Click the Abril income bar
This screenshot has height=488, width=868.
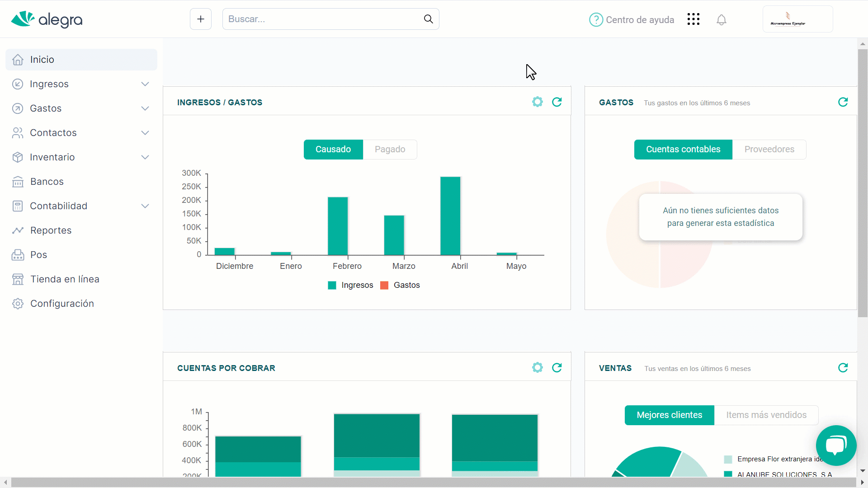point(450,216)
